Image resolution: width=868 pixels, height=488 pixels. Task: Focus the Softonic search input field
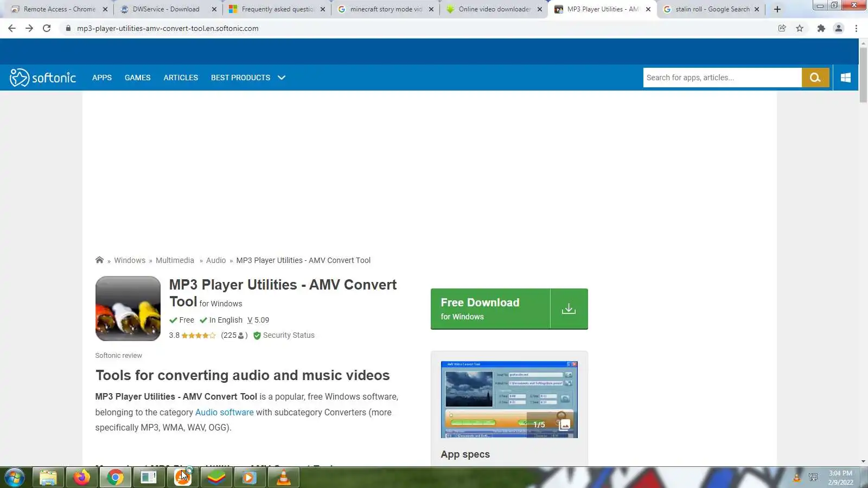[x=723, y=78]
